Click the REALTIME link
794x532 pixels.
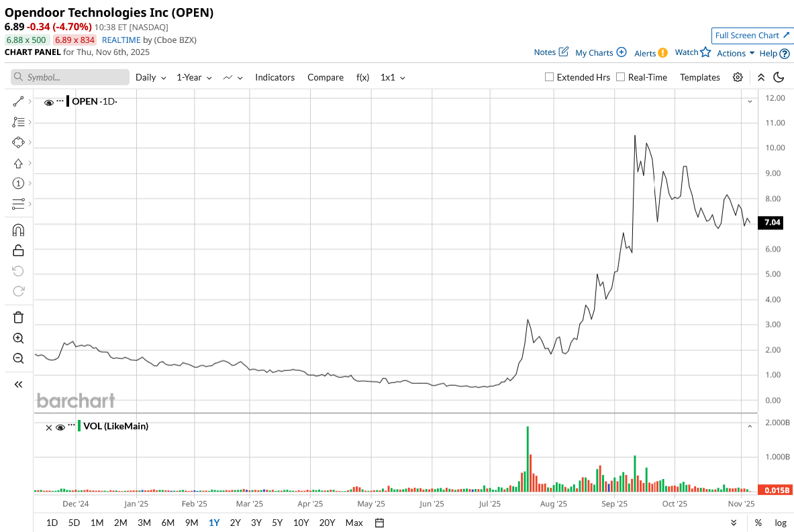point(121,40)
